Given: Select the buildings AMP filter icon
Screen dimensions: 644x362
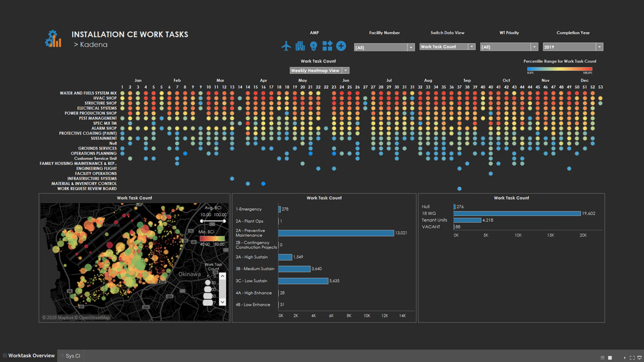Looking at the screenshot, I should [x=300, y=45].
